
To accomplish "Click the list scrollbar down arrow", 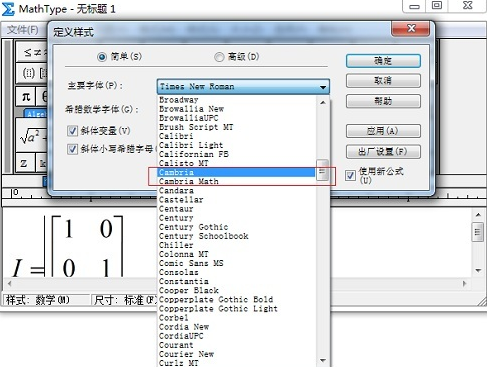I will [x=322, y=360].
